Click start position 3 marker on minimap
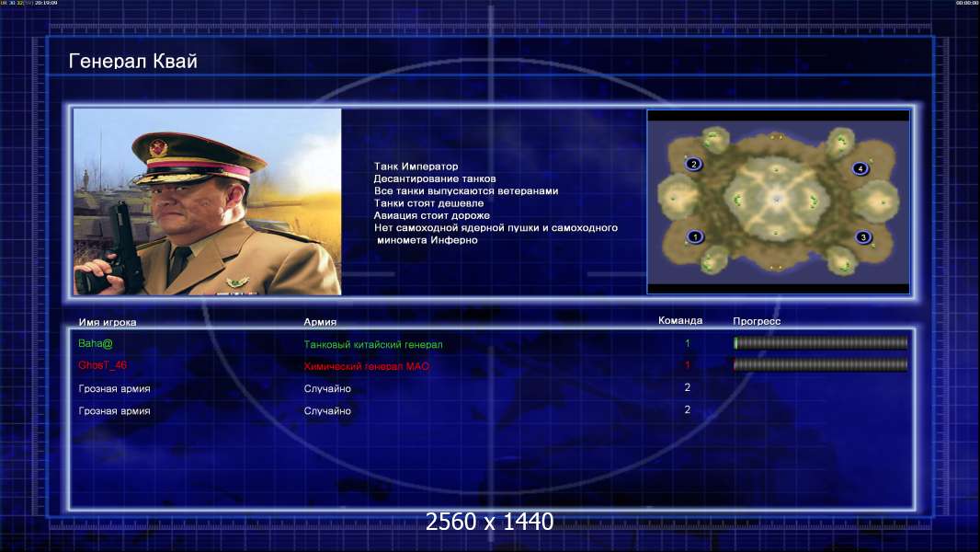The image size is (980, 552). click(x=863, y=237)
